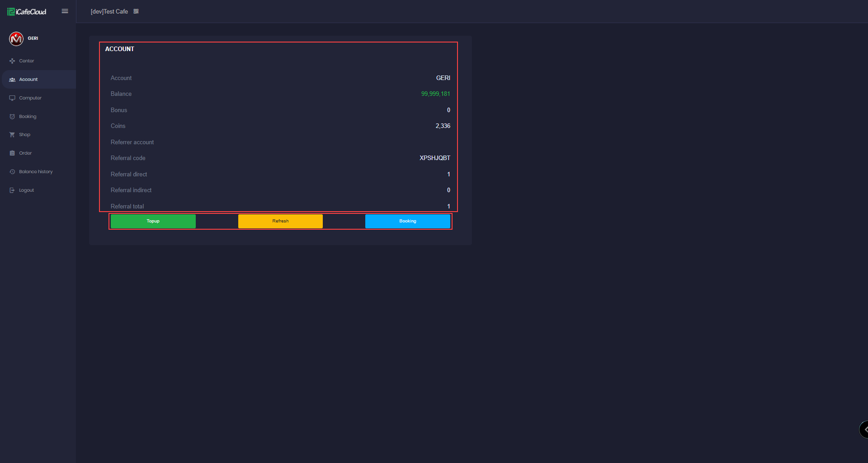Image resolution: width=868 pixels, height=463 pixels.
Task: Click the Balance history icon
Action: [x=12, y=172]
